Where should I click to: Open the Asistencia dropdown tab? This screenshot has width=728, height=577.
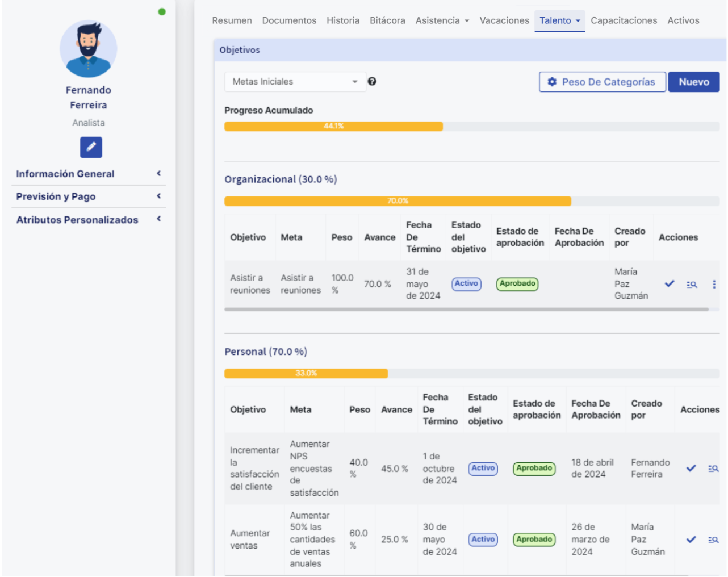pos(442,20)
